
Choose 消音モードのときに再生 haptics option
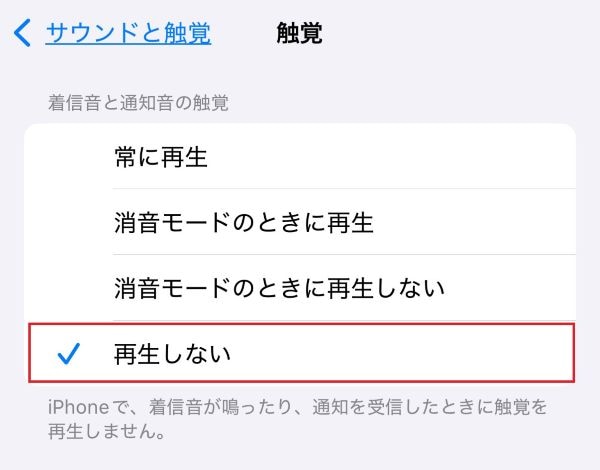[243, 222]
